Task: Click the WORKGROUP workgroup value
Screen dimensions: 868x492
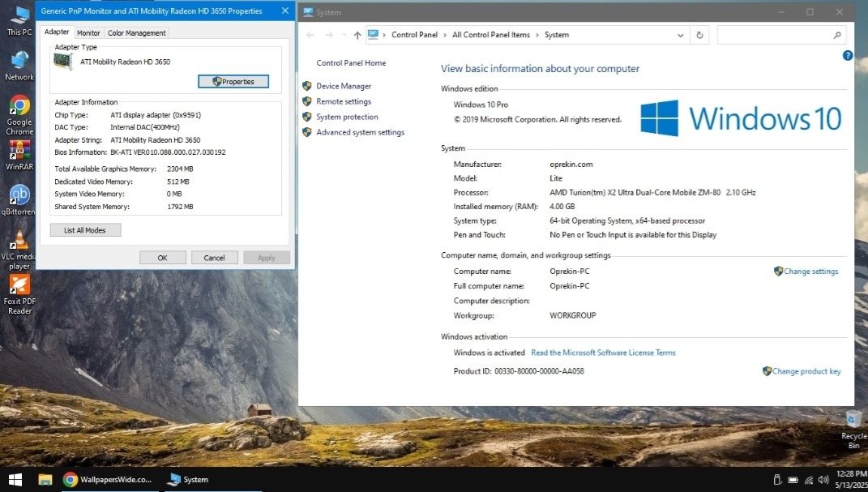Action: click(x=572, y=315)
